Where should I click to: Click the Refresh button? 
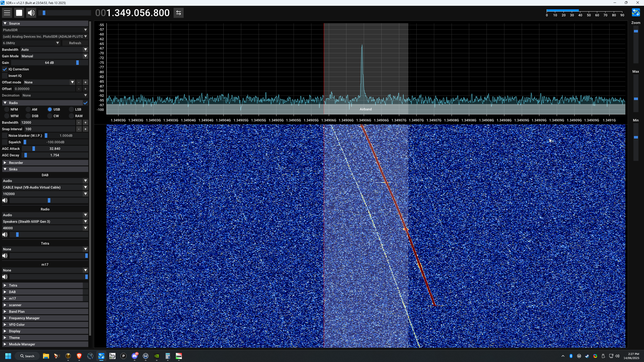click(75, 43)
